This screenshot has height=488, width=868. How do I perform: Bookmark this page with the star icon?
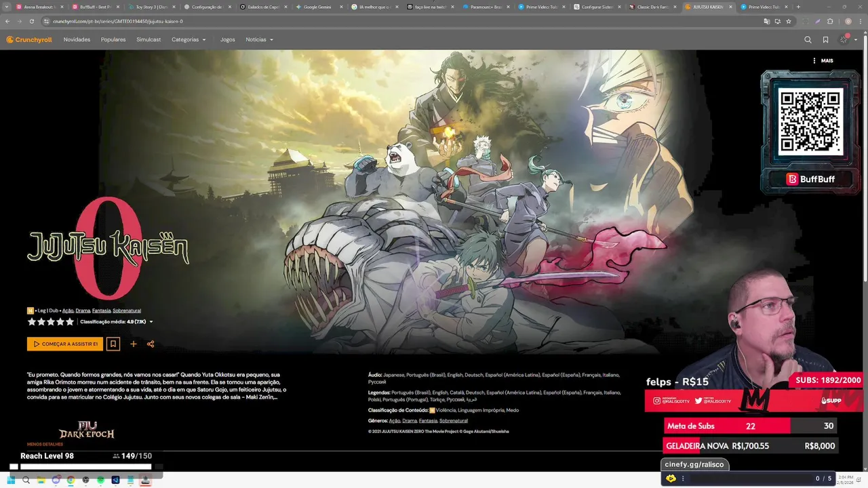point(789,21)
